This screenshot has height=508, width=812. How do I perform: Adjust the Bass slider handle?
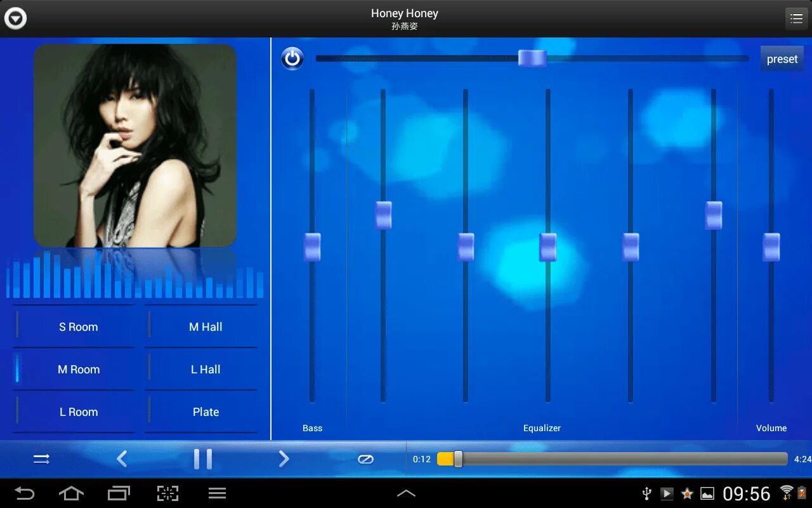coord(312,247)
